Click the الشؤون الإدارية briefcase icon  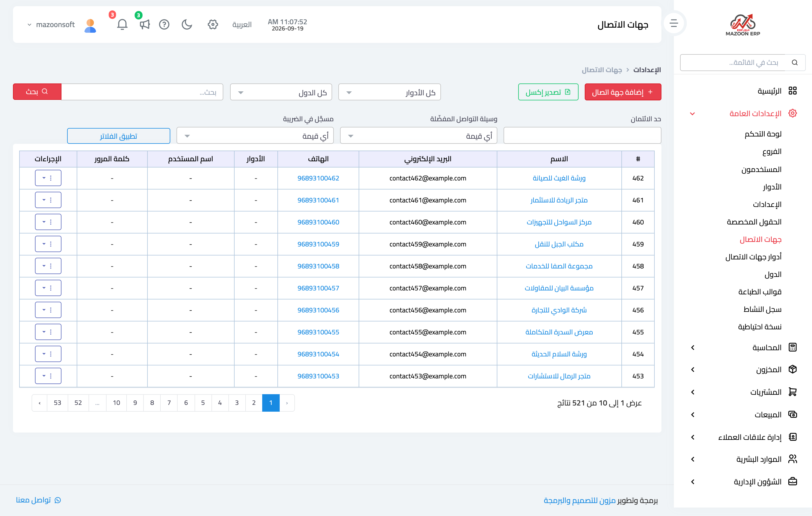point(793,482)
